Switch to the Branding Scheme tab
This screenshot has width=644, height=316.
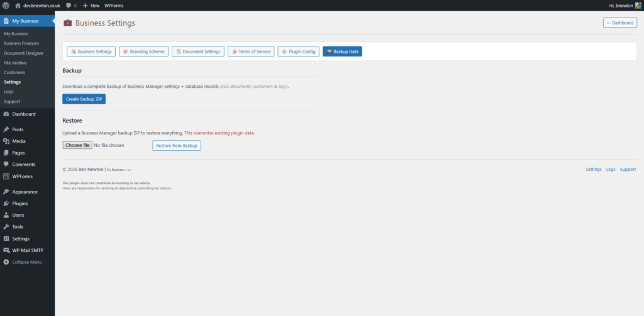coord(143,52)
